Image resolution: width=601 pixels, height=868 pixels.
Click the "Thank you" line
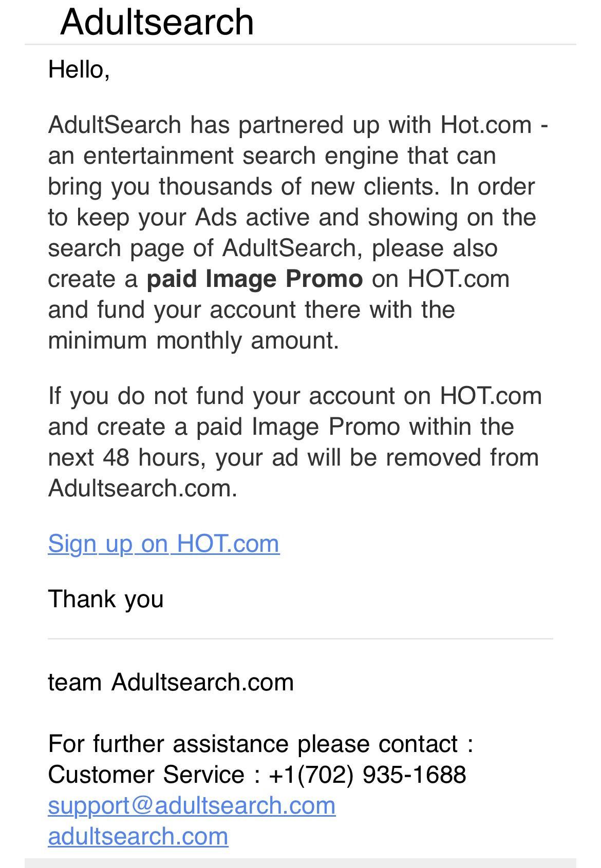click(x=106, y=599)
